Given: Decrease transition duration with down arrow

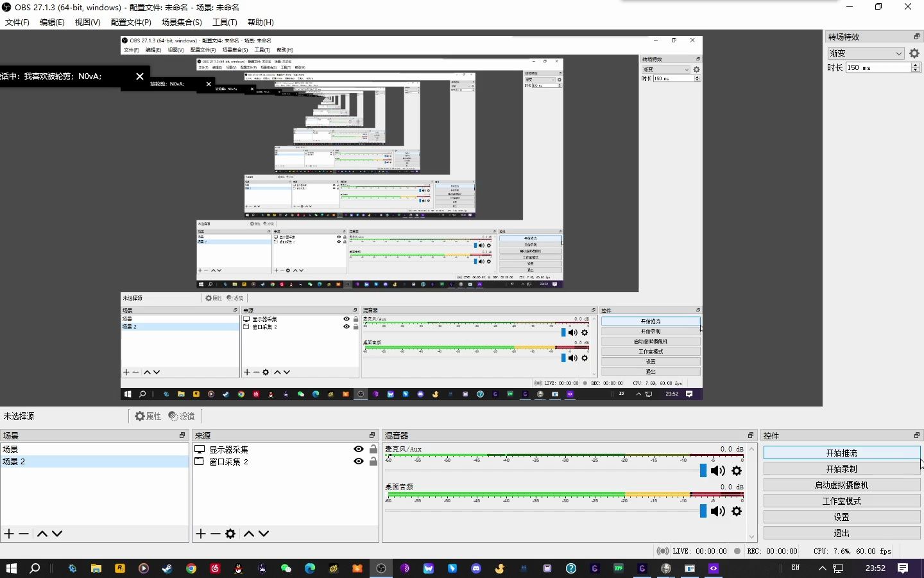Looking at the screenshot, I should [x=916, y=70].
